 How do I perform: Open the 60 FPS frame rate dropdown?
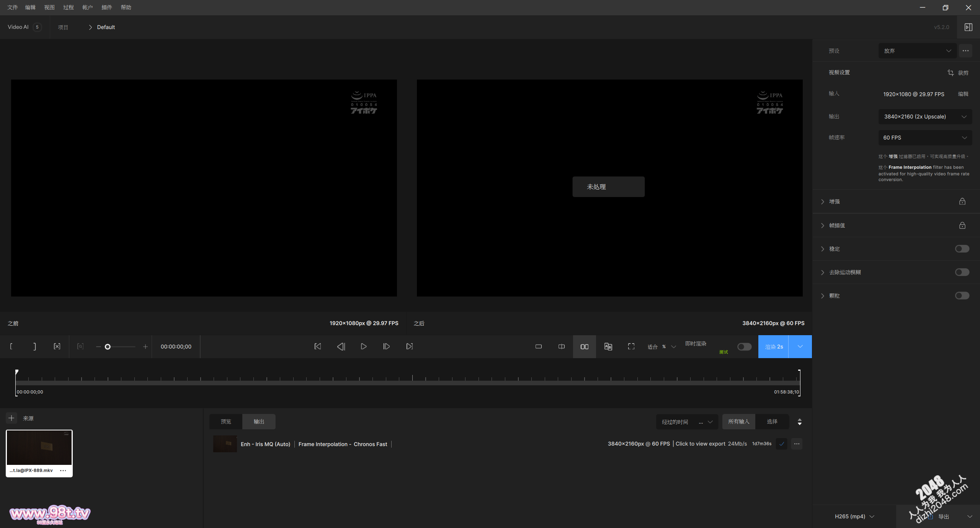(x=925, y=138)
